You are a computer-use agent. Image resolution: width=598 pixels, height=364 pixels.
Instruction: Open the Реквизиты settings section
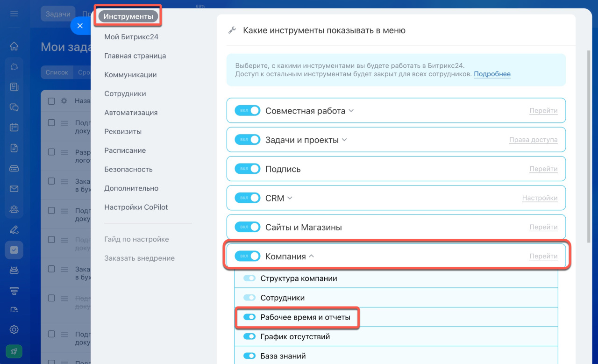tap(123, 132)
